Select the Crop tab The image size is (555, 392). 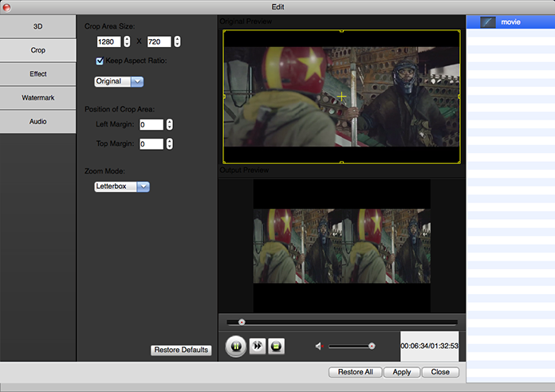pyautogui.click(x=37, y=50)
